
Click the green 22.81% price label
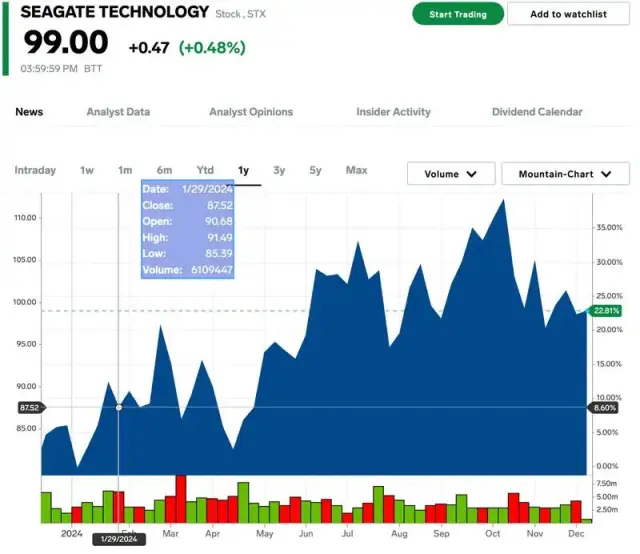[606, 311]
